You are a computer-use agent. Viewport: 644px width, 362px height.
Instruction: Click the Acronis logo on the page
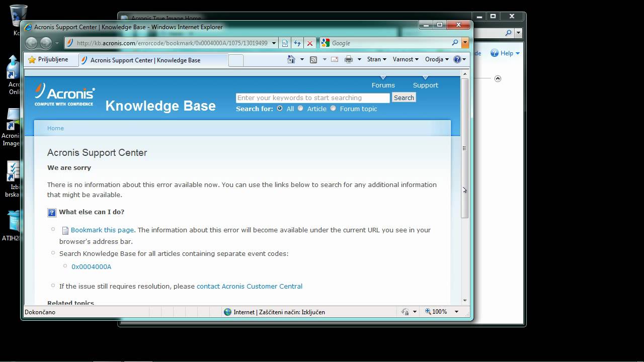64,95
